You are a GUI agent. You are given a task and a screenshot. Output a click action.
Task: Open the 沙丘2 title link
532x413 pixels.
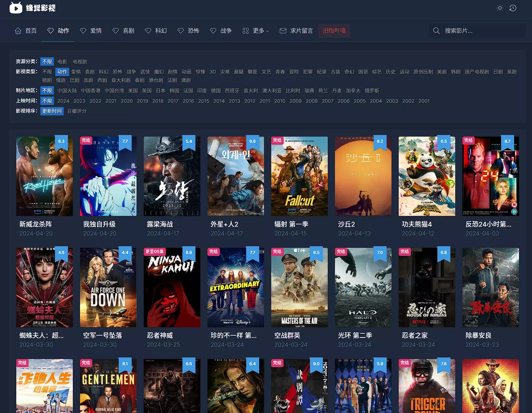tap(346, 224)
